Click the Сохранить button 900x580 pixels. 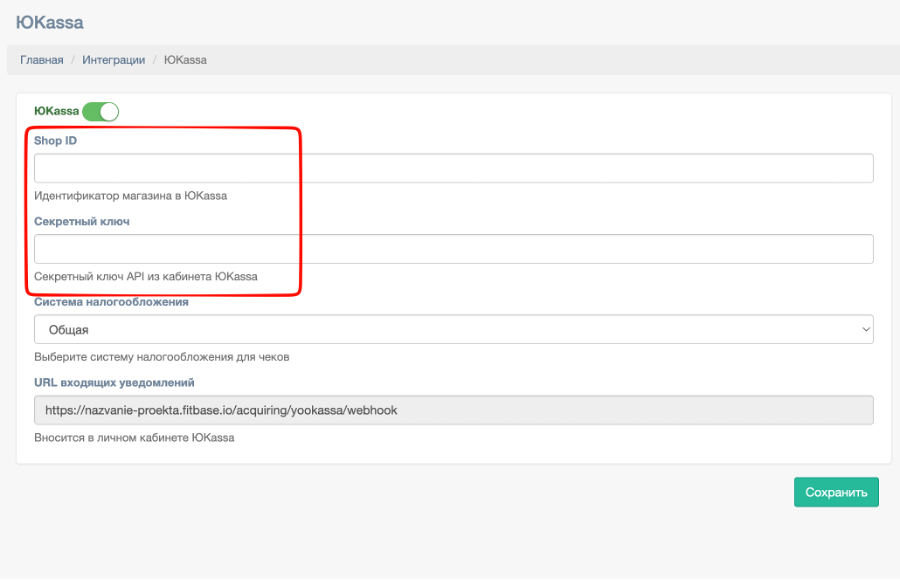(836, 492)
